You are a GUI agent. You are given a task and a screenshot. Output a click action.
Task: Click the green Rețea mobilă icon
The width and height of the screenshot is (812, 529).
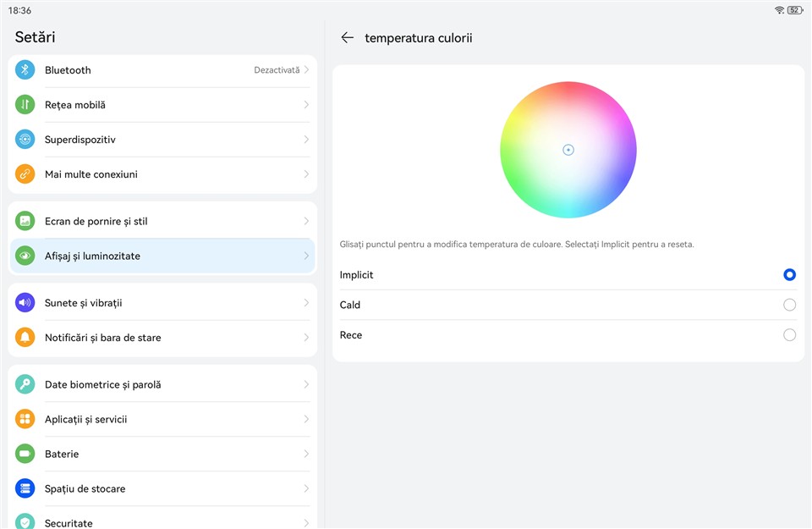click(25, 105)
